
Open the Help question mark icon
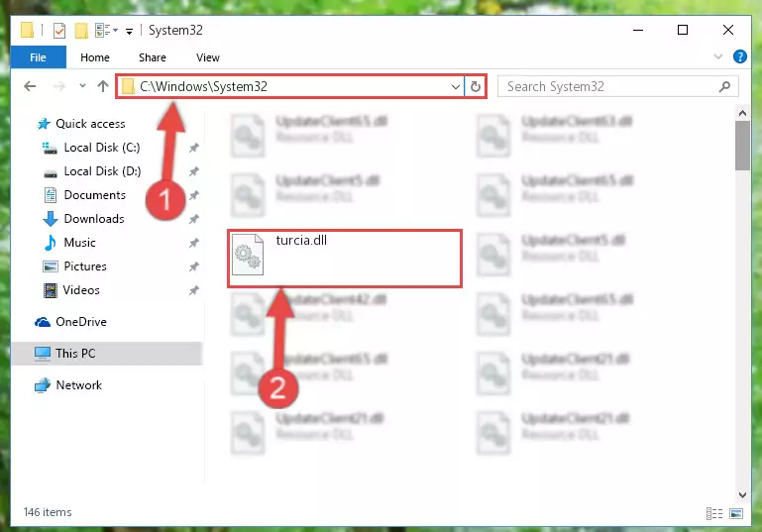[739, 56]
